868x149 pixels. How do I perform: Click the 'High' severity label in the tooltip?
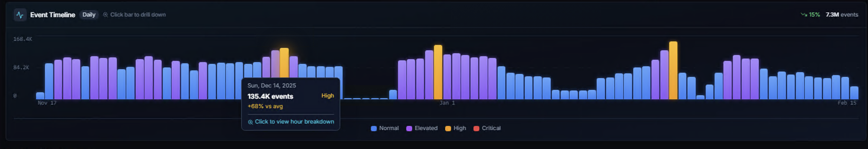tap(328, 95)
